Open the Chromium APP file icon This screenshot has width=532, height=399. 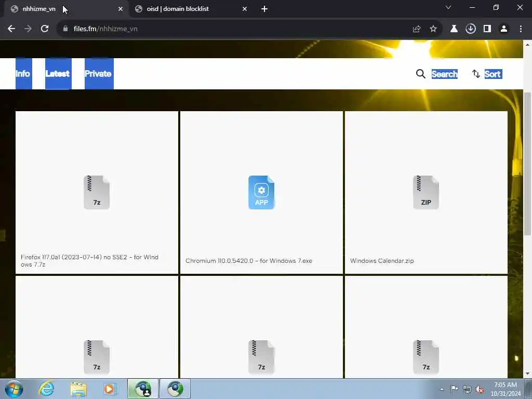pos(261,192)
